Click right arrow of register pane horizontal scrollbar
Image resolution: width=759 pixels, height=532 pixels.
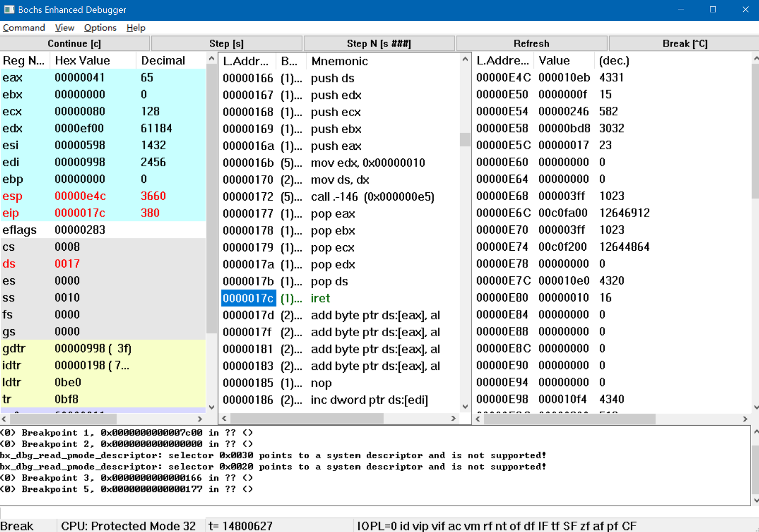200,419
